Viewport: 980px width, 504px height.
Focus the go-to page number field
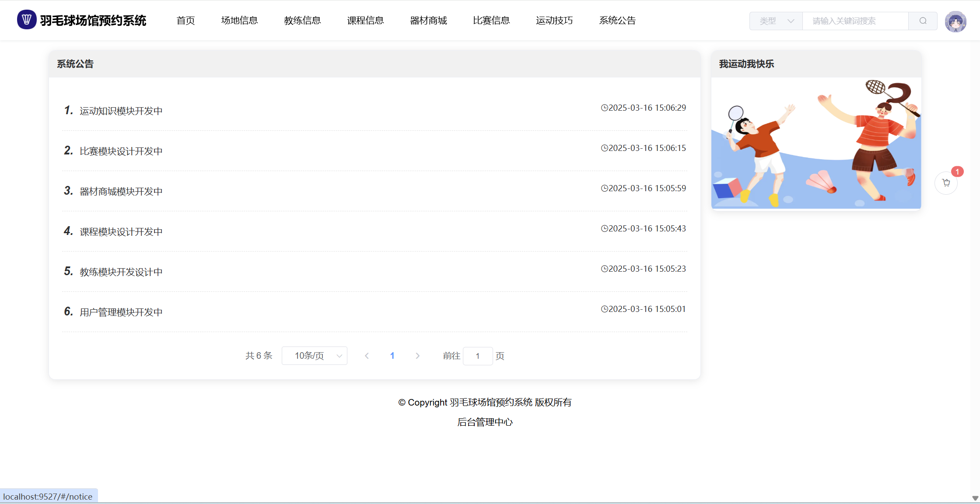pyautogui.click(x=477, y=356)
